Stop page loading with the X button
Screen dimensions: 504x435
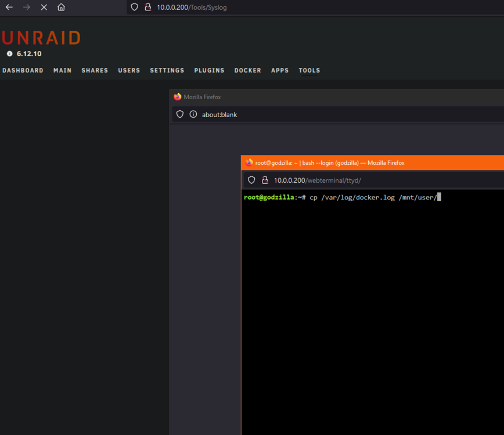click(44, 7)
